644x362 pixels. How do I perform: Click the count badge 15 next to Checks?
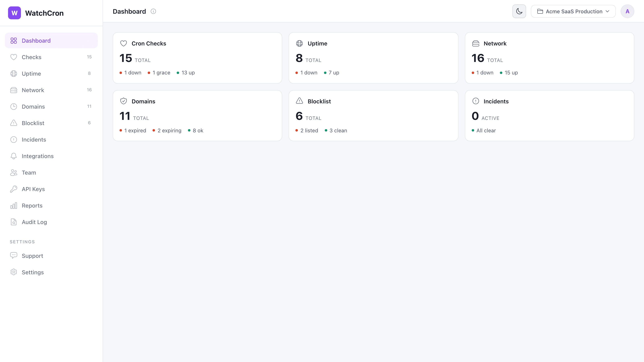[x=89, y=57]
